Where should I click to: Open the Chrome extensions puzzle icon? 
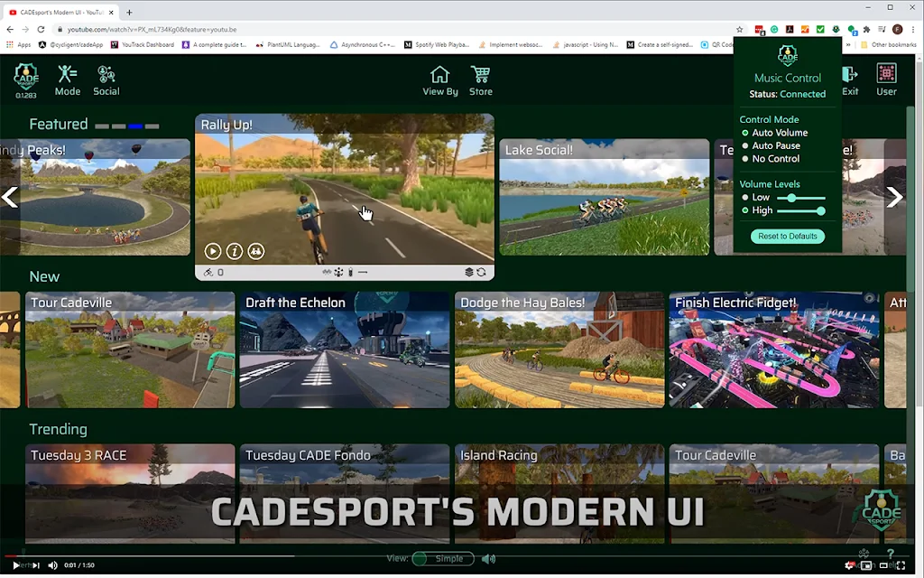(866, 29)
